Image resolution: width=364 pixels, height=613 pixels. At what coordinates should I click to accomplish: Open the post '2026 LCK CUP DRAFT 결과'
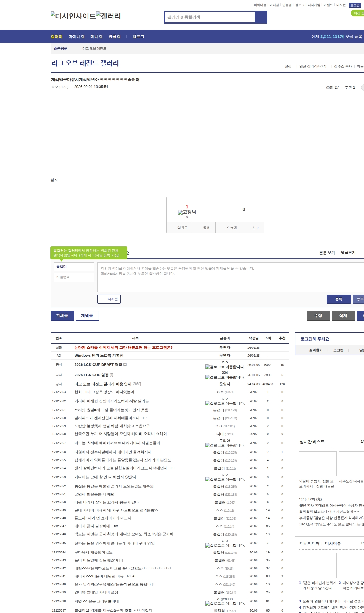coord(98,365)
